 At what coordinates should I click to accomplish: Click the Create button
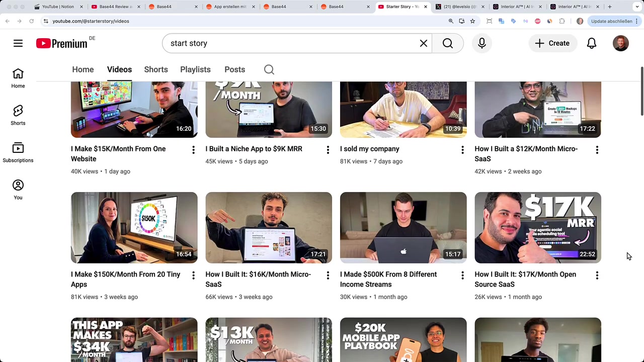pos(552,43)
